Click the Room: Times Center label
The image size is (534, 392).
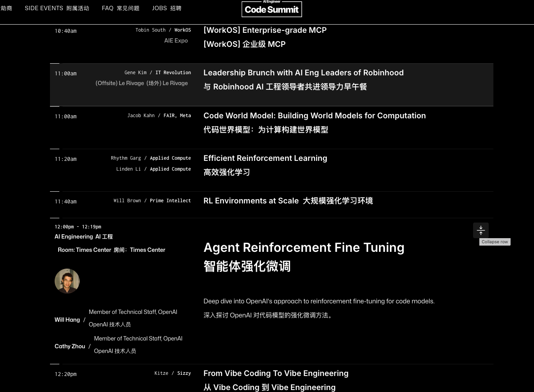click(x=112, y=250)
